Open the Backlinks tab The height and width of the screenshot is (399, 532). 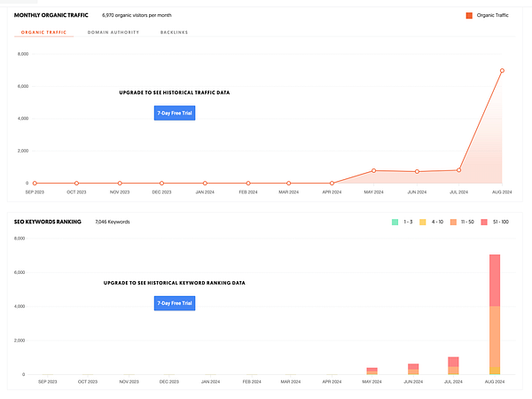[x=175, y=32]
